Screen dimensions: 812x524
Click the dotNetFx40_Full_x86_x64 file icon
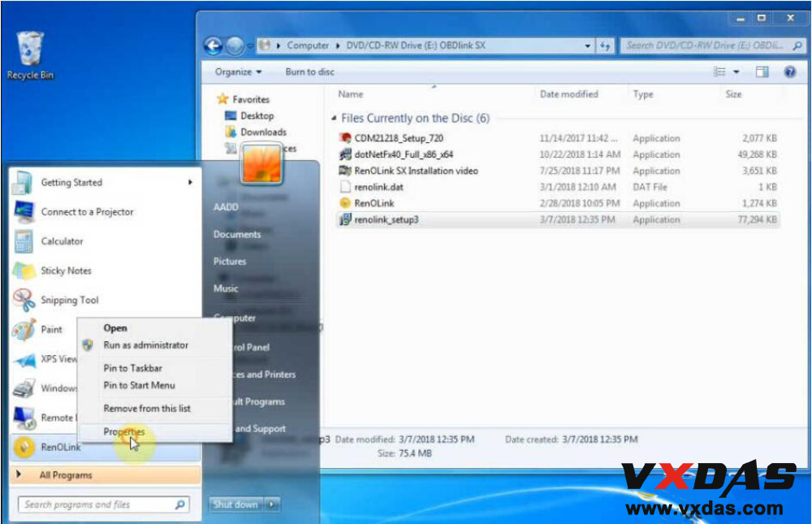coord(345,154)
